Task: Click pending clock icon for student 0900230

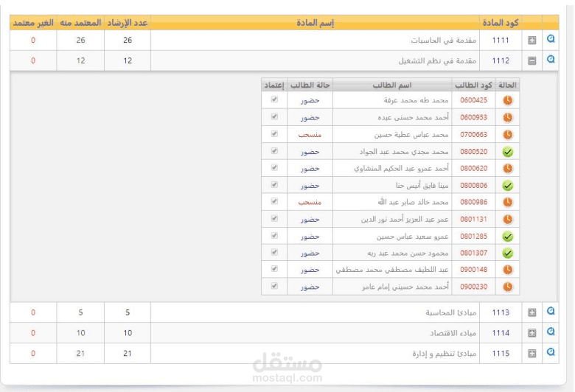Action: [x=507, y=287]
